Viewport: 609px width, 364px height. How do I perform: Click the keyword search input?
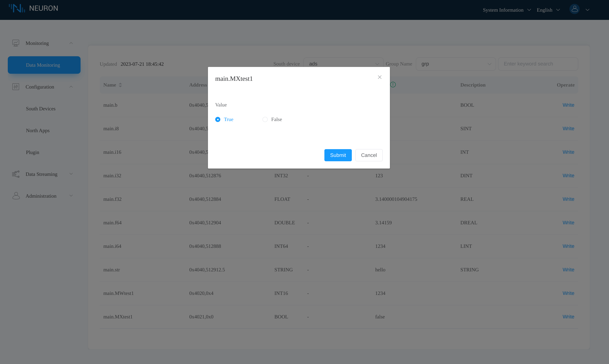(x=538, y=64)
